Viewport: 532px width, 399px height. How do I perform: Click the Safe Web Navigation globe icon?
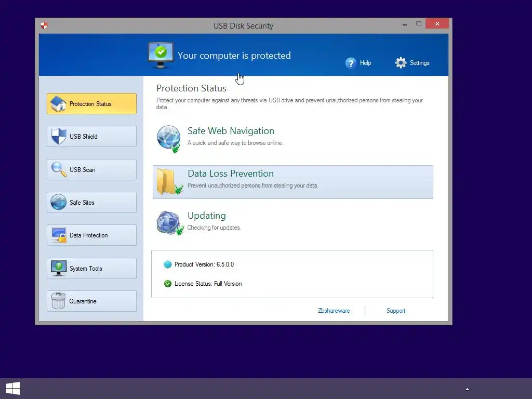(169, 139)
